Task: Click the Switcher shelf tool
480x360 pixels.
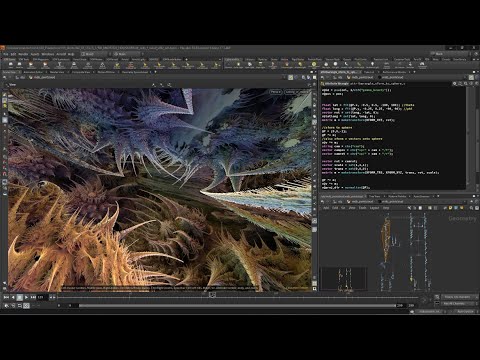Action: [410, 65]
